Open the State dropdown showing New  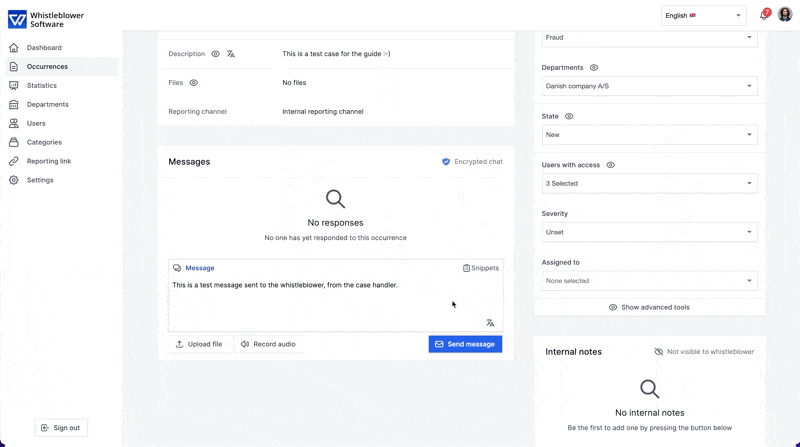(x=649, y=135)
